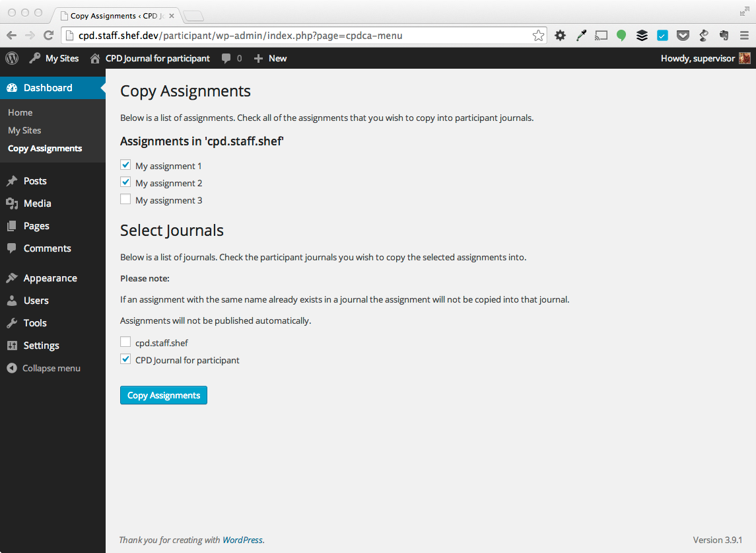
Task: Open CPD Journal for participant site link
Action: click(x=149, y=58)
